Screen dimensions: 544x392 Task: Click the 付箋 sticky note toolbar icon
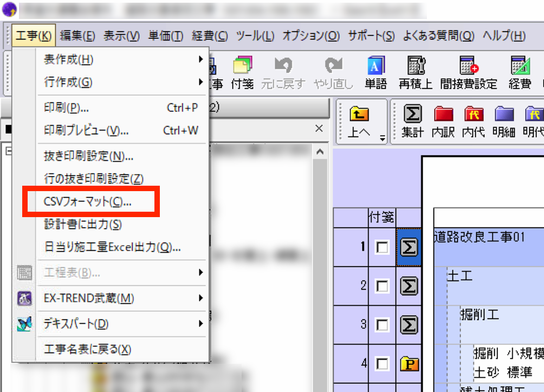(242, 73)
